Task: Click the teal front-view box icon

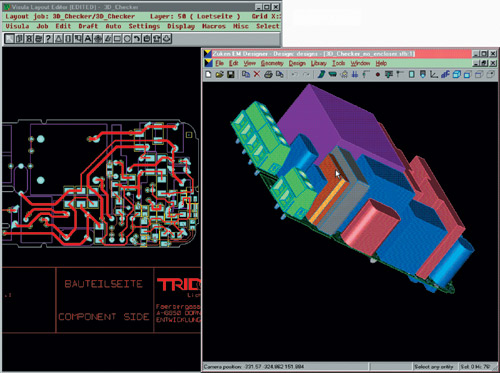Action: click(467, 75)
